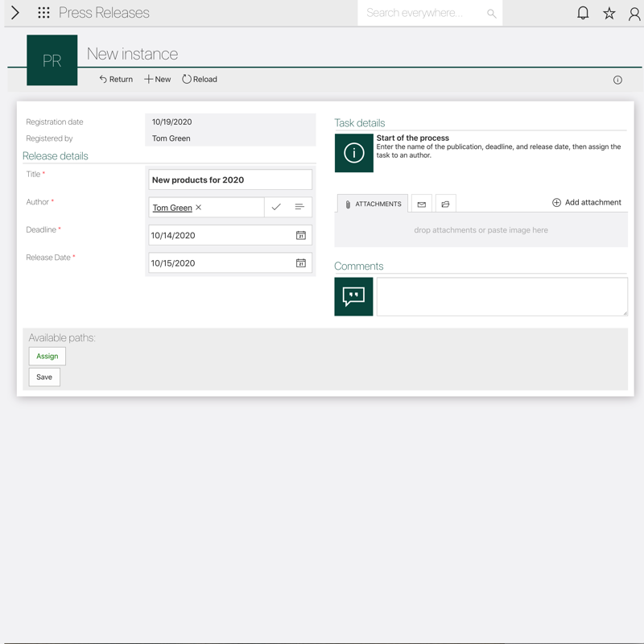Remove Tom Green from Author field
The width and height of the screenshot is (644, 644).
[199, 208]
